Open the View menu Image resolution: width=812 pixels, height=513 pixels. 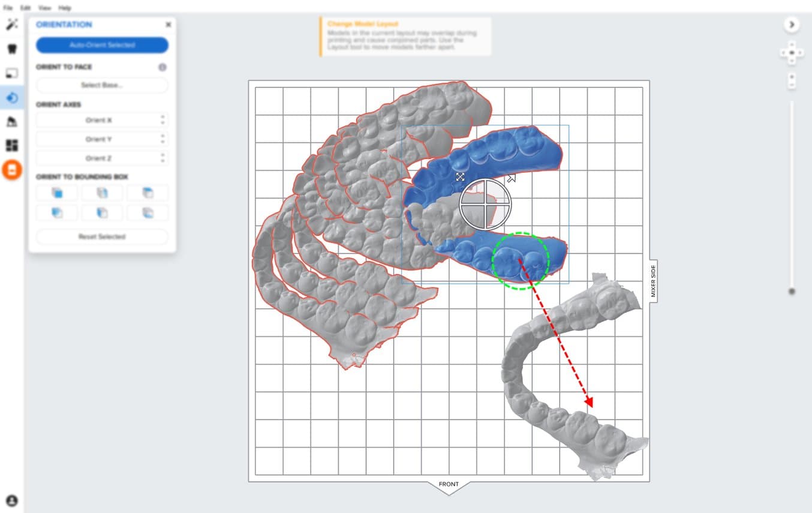(x=44, y=8)
